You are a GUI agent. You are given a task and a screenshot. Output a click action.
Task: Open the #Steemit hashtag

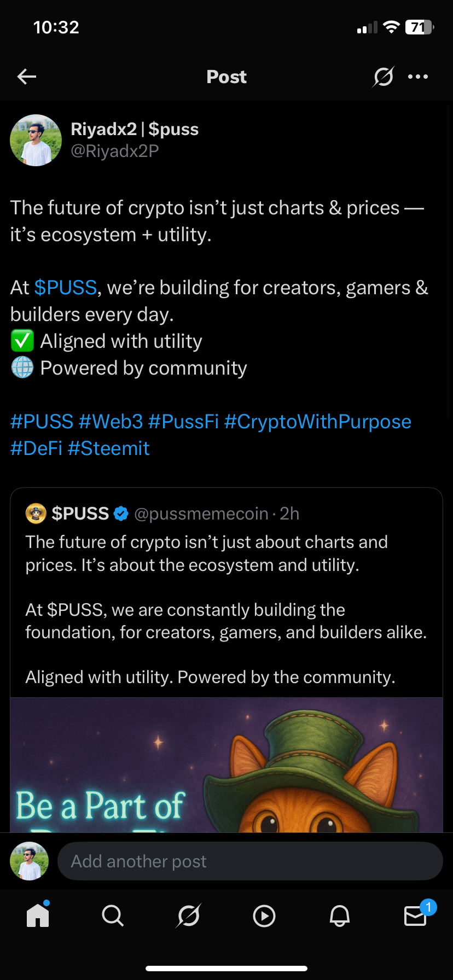108,448
